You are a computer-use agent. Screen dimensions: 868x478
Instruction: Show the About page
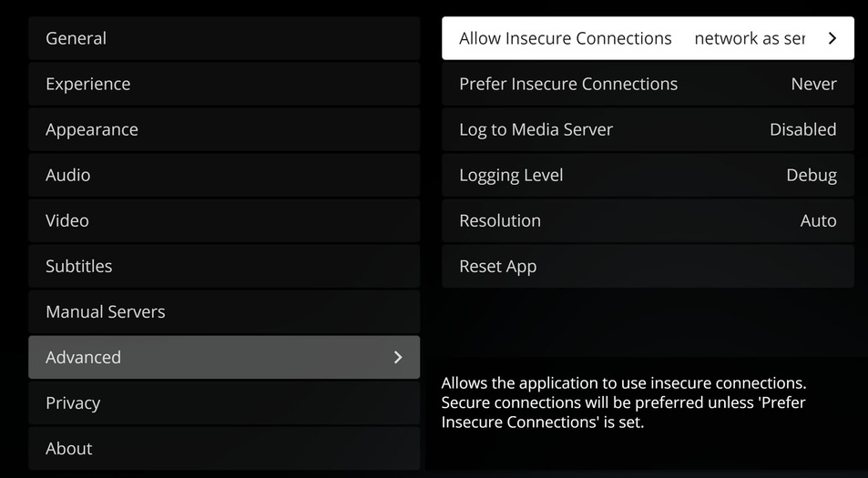223,448
